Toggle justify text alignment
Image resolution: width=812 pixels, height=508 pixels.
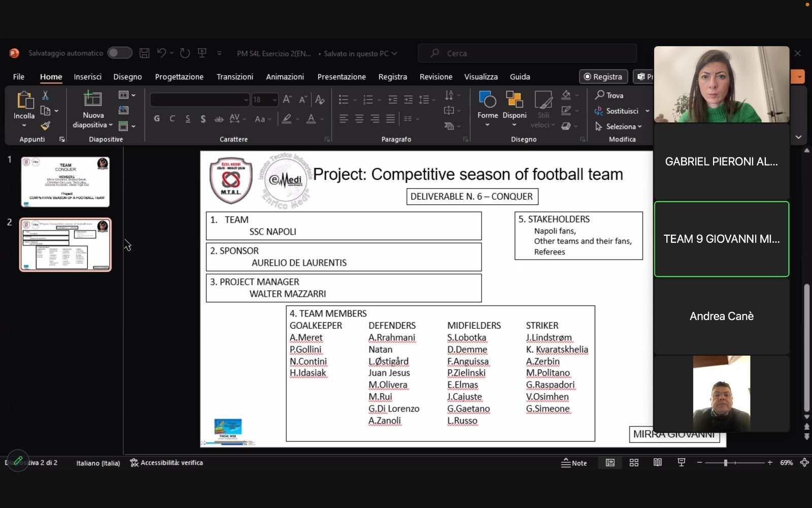click(390, 119)
